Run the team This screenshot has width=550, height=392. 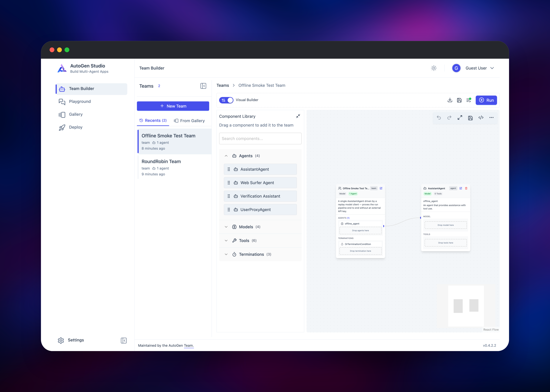click(486, 100)
